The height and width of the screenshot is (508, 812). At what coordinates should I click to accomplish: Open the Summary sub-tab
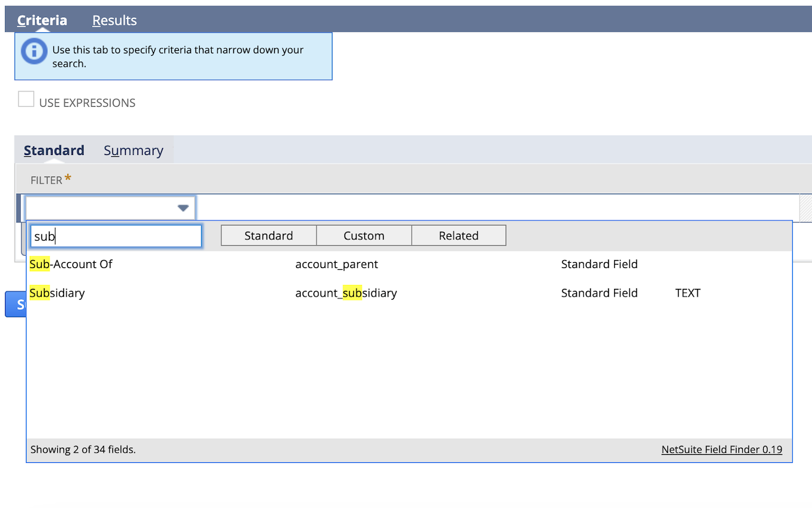tap(133, 150)
